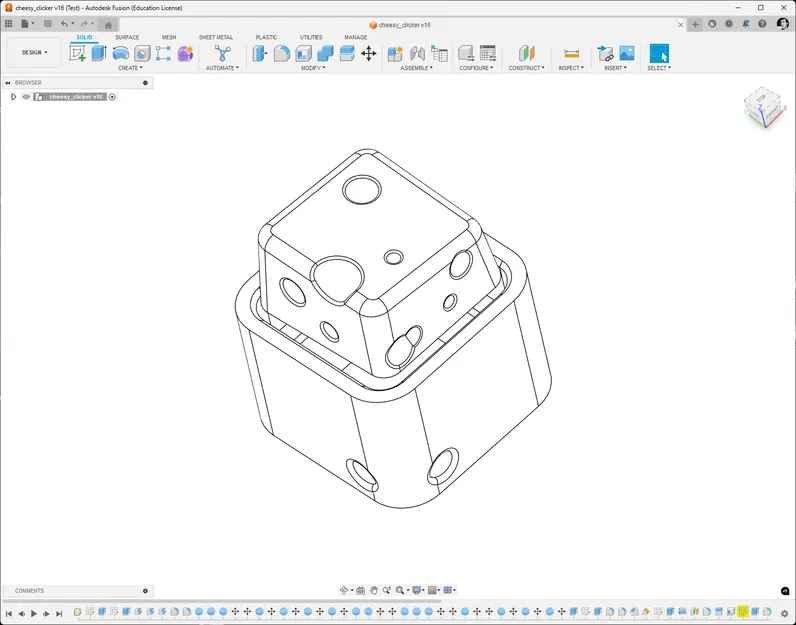Open the Inspect dropdown menu
The image size is (796, 625).
point(571,68)
